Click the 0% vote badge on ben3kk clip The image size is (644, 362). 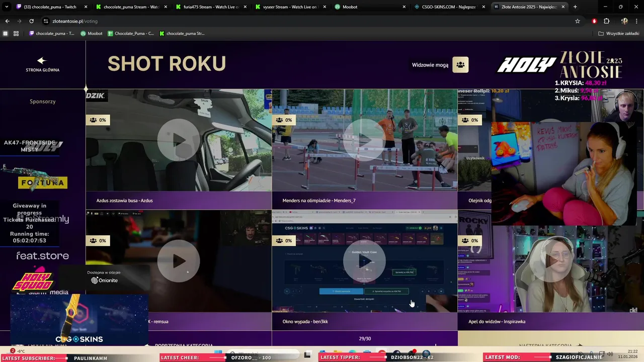(284, 241)
